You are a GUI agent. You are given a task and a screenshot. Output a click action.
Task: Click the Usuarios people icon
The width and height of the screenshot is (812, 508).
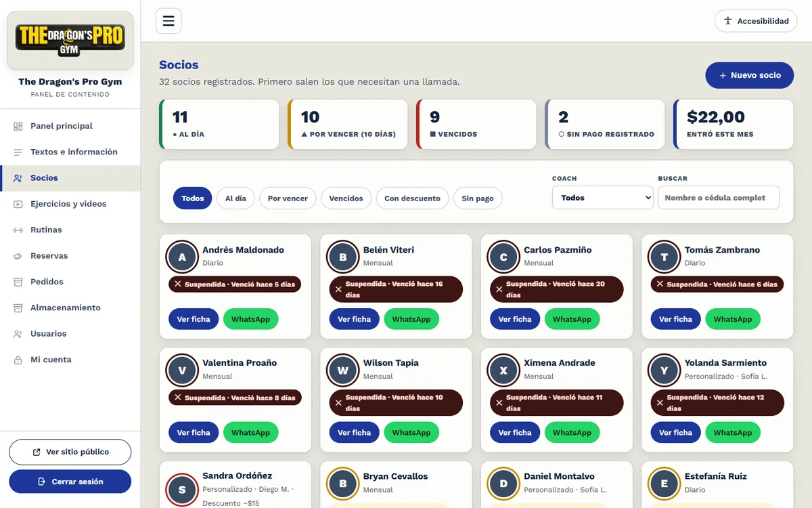click(x=18, y=334)
